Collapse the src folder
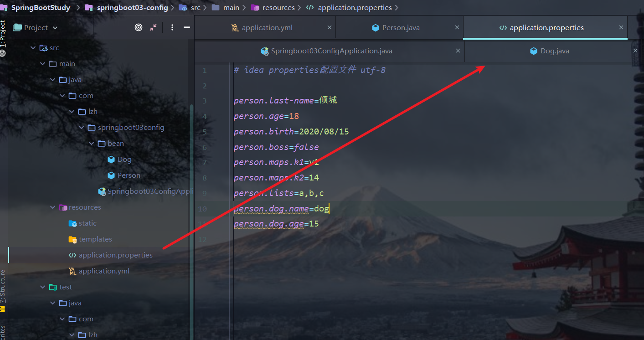This screenshot has width=644, height=340. (x=33, y=48)
